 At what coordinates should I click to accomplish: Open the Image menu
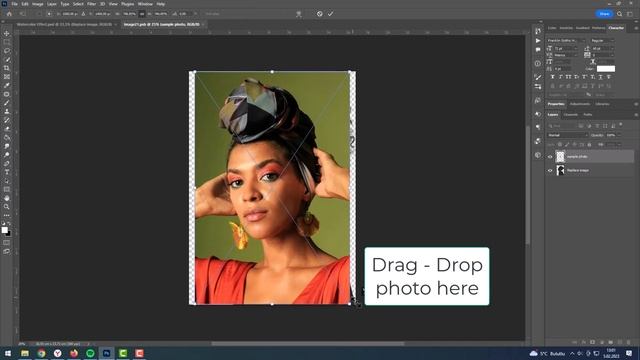coord(38,4)
